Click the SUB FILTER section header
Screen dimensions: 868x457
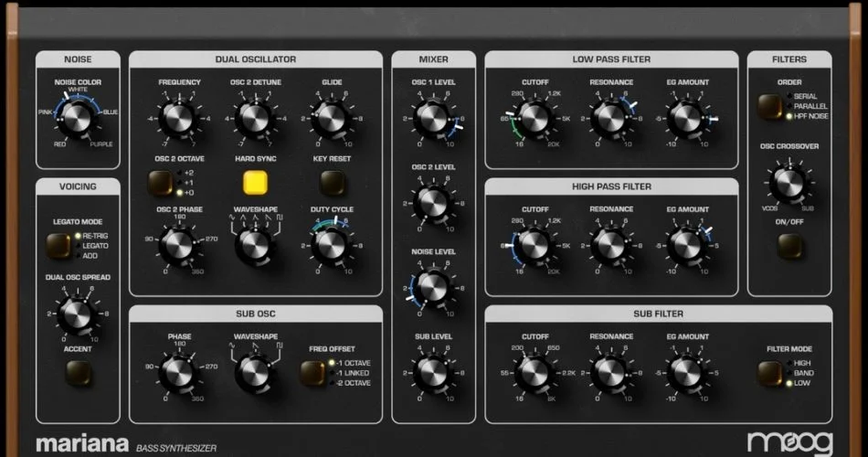658,314
